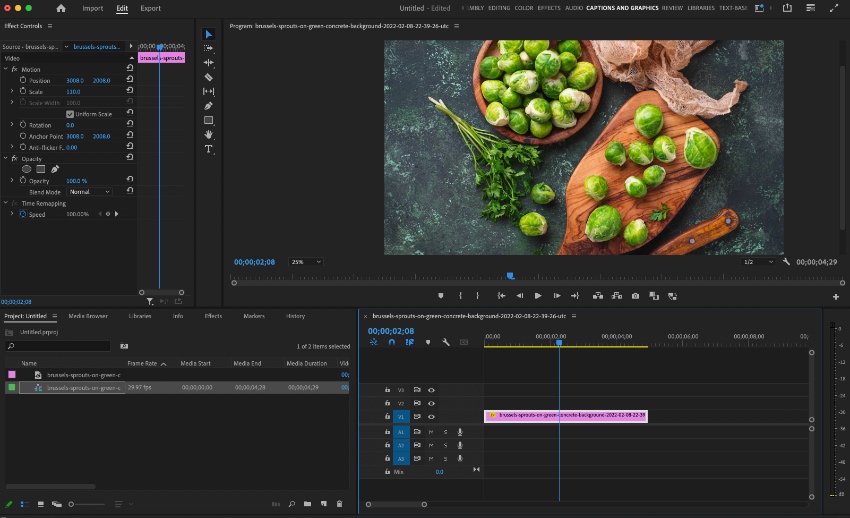This screenshot has height=518, width=850.
Task: Step forward one frame
Action: pos(557,296)
